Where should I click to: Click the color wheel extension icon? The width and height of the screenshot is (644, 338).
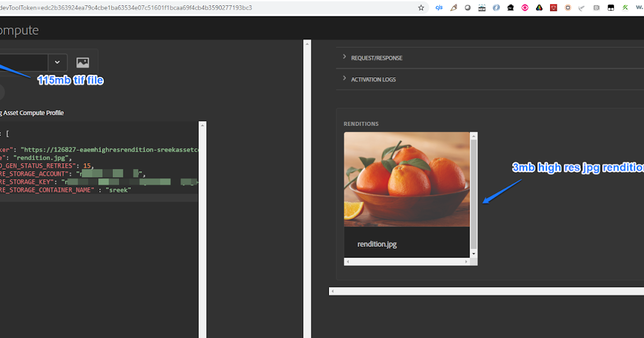pos(539,8)
